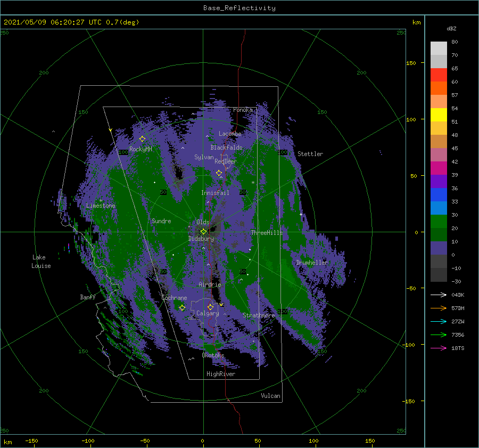479x448 pixels.
Task: Click the RedDeer city label
Action: click(x=226, y=161)
